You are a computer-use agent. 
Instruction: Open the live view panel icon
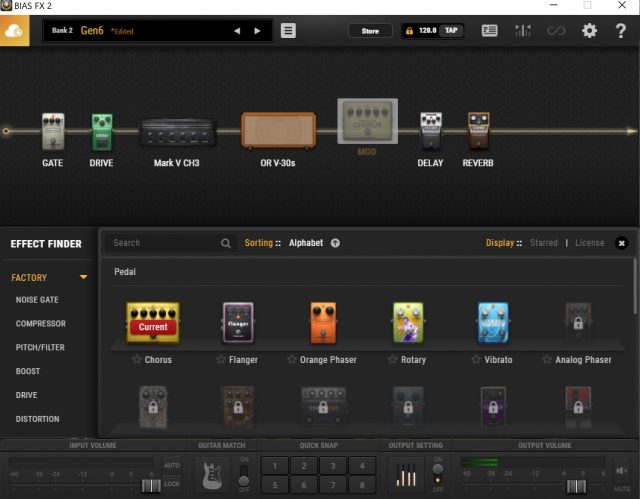tap(489, 31)
